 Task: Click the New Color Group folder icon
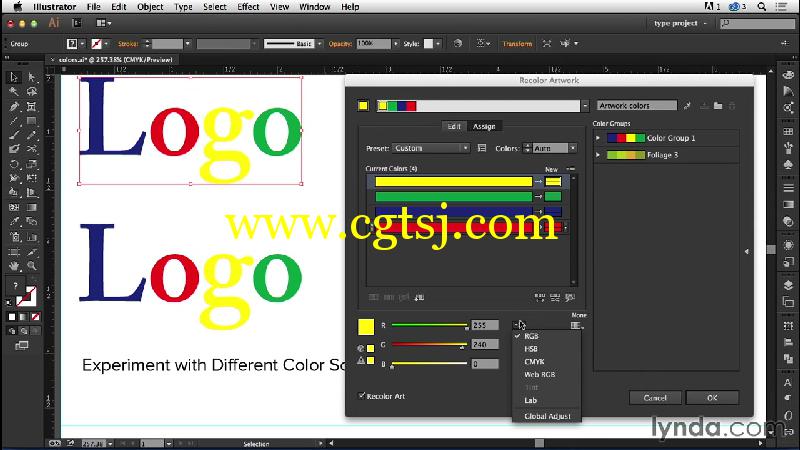pos(718,106)
